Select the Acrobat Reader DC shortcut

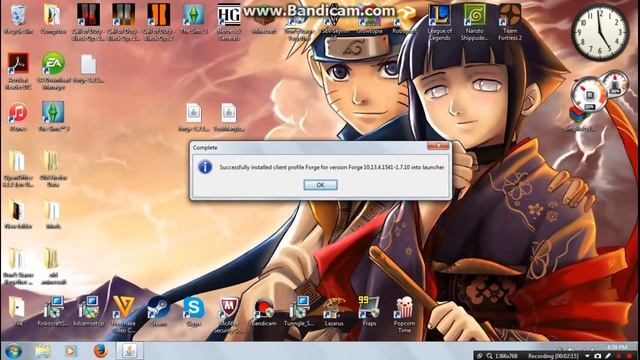[18, 71]
